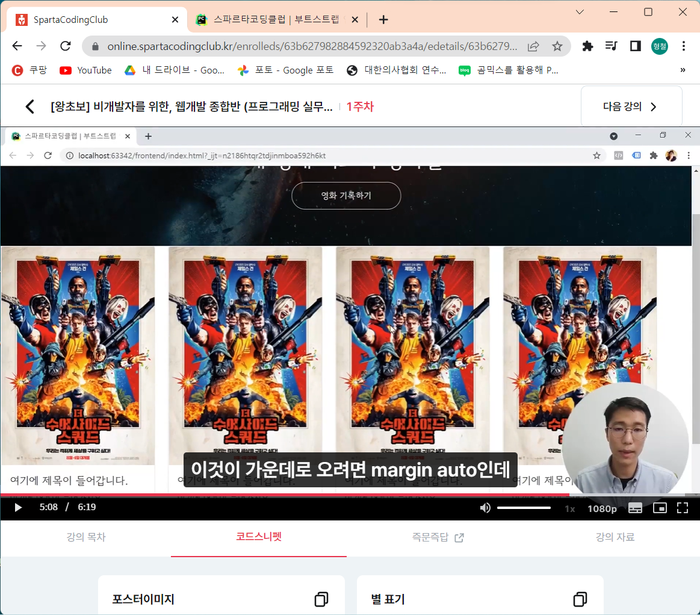
Task: Toggle video subtitles
Action: (635, 508)
